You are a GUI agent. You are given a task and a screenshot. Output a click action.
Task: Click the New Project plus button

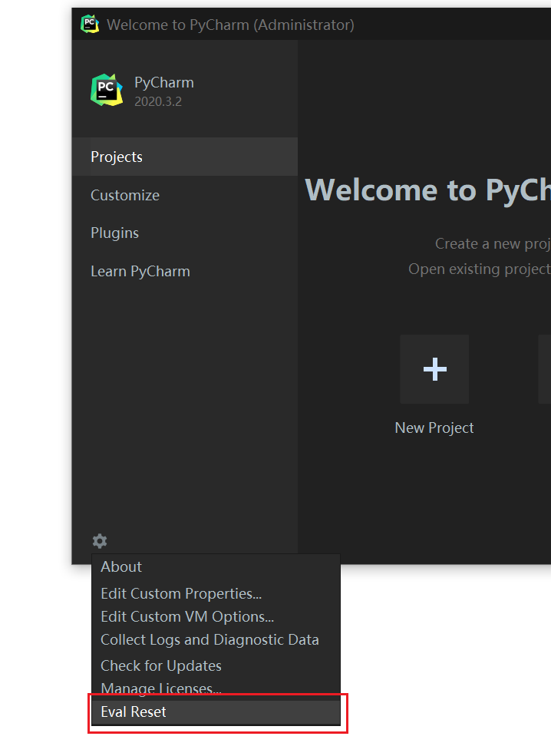(x=434, y=369)
